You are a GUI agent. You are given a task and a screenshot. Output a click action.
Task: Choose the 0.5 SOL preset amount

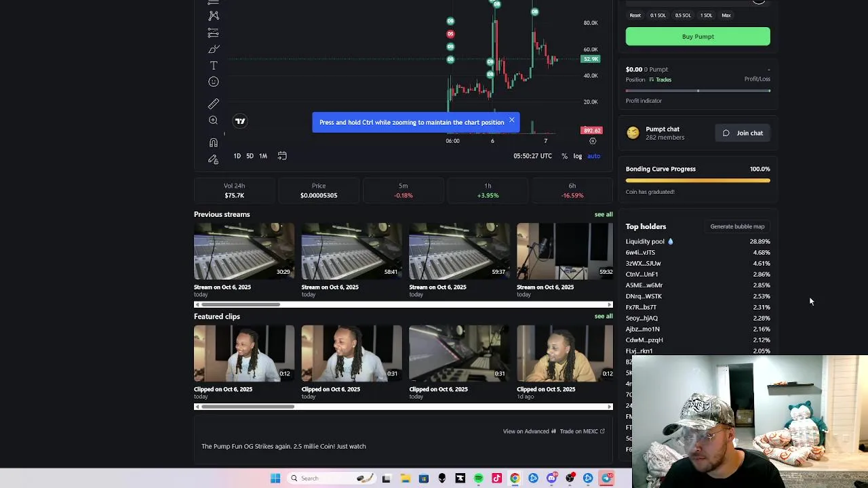683,16
